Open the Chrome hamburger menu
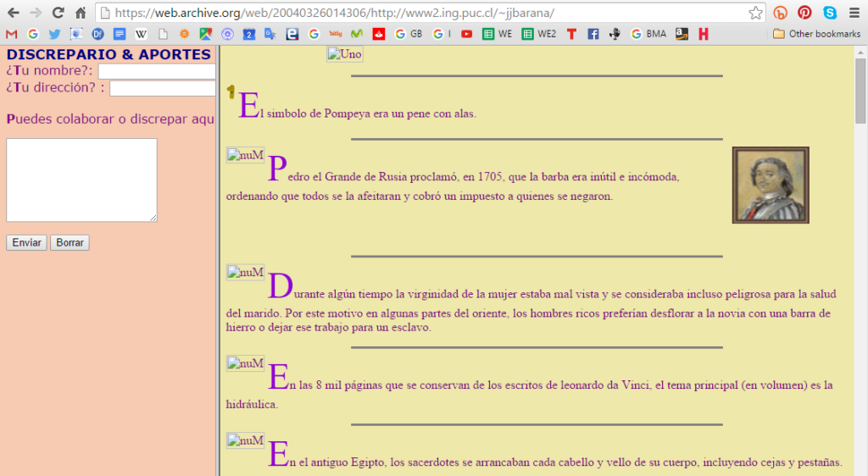The height and width of the screenshot is (476, 868). pyautogui.click(x=854, y=13)
